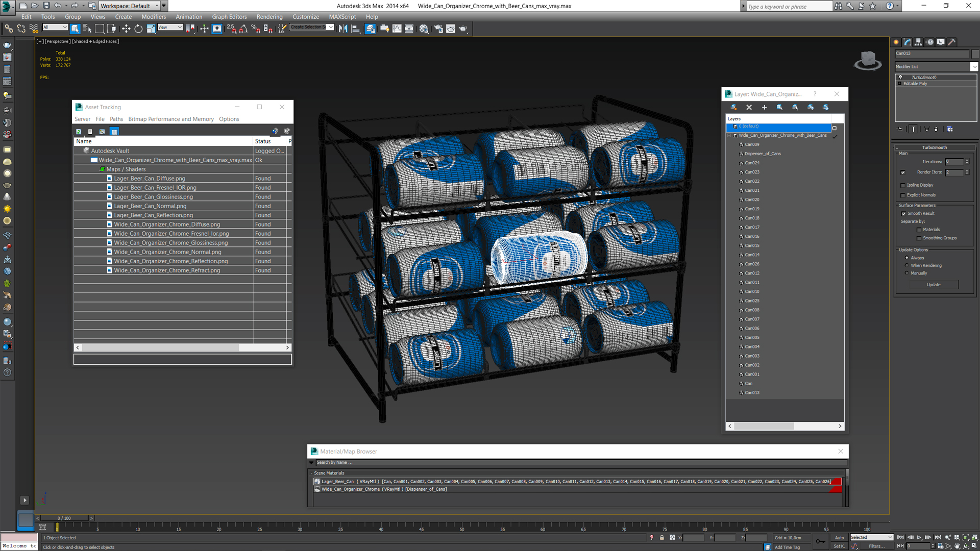
Task: Open the Graph Editors menu
Action: 229,17
